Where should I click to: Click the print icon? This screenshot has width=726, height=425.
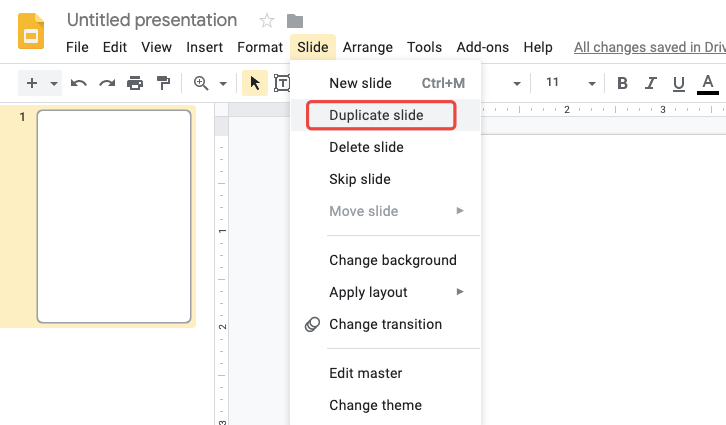click(135, 83)
